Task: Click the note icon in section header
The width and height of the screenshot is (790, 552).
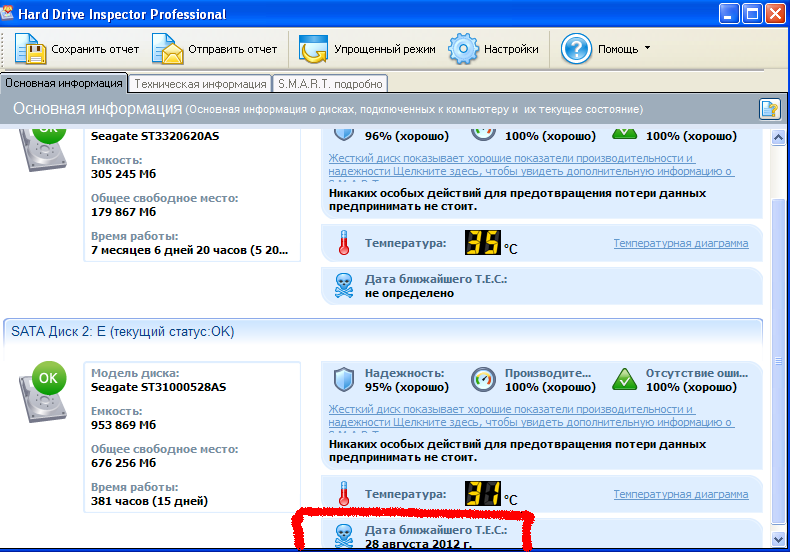Action: click(x=769, y=109)
